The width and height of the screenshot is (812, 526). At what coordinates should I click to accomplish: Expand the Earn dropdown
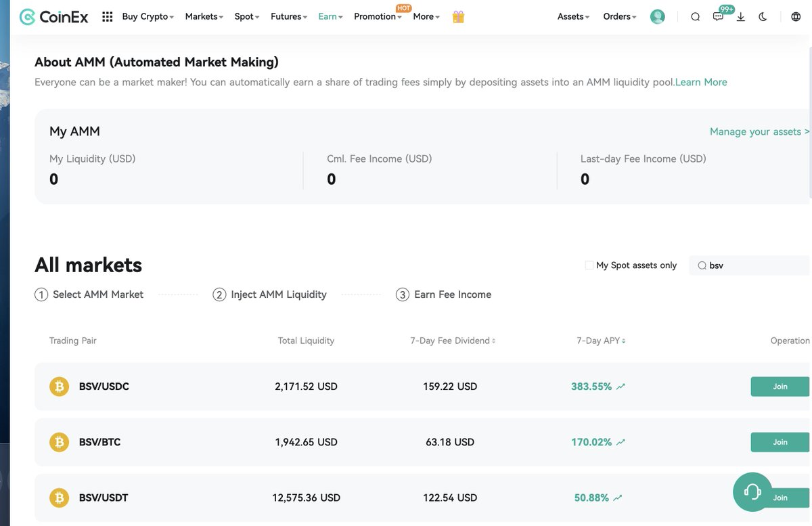pos(331,17)
